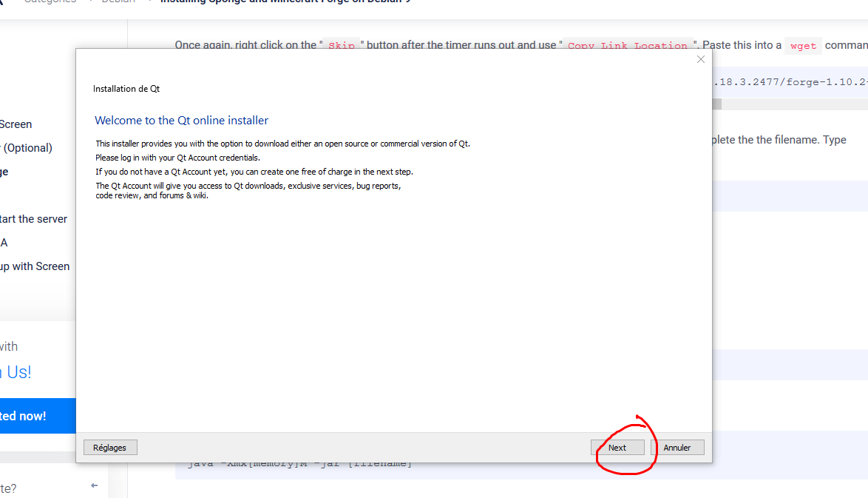Click the forge-1.10.2 URL code block
This screenshot has width=868, height=498.
(787, 82)
